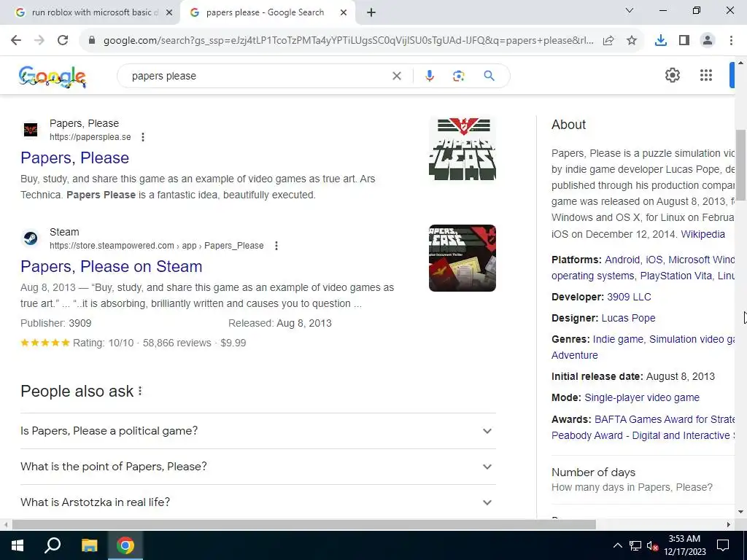Viewport: 747px width, 560px height.
Task: Click the Indie game genre link
Action: pos(618,339)
